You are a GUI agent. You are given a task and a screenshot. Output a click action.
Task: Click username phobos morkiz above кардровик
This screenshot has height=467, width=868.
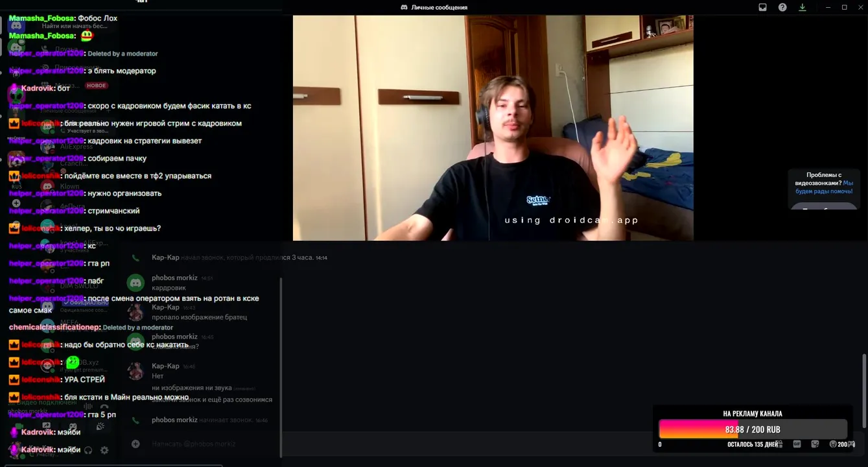click(x=174, y=278)
